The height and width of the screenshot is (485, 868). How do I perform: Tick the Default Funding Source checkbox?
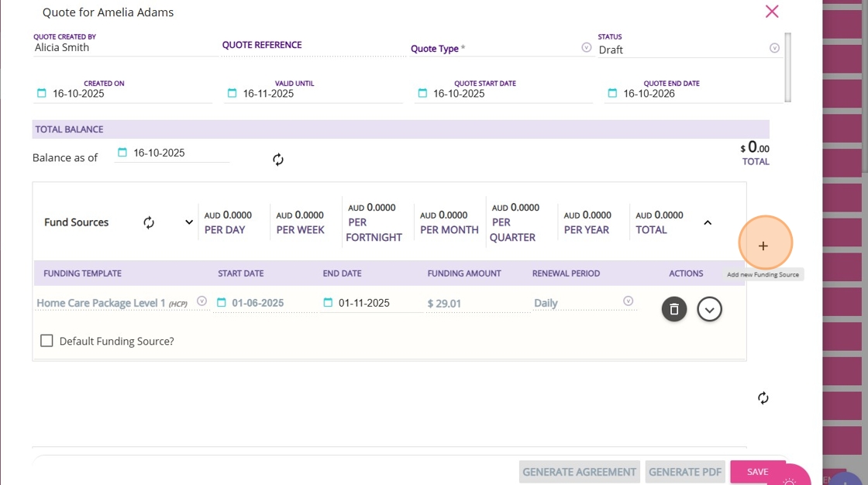46,341
